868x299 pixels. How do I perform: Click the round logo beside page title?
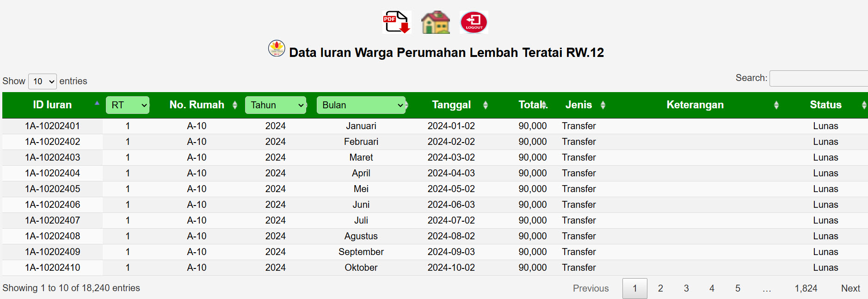277,48
